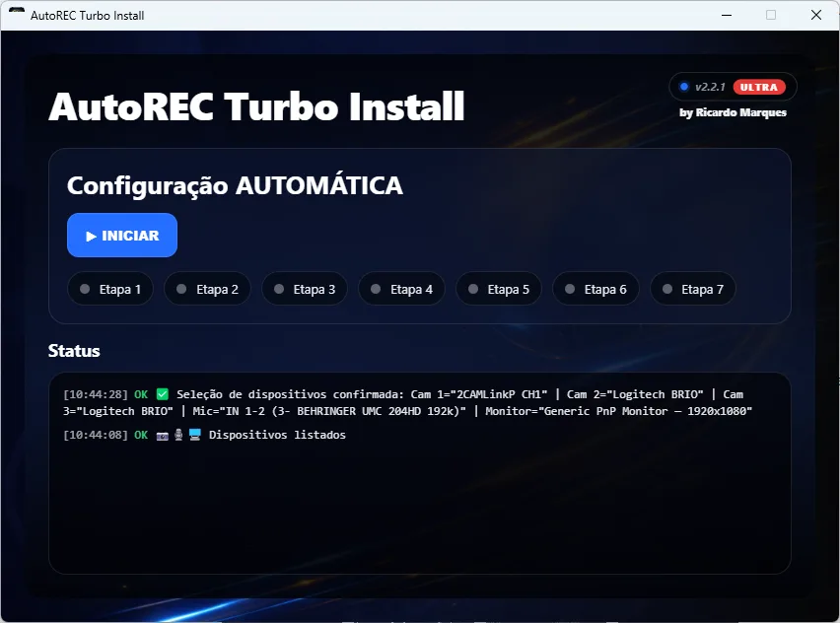Image resolution: width=840 pixels, height=623 pixels.
Task: Click the play triangle inside INICIAR button
Action: (x=91, y=237)
